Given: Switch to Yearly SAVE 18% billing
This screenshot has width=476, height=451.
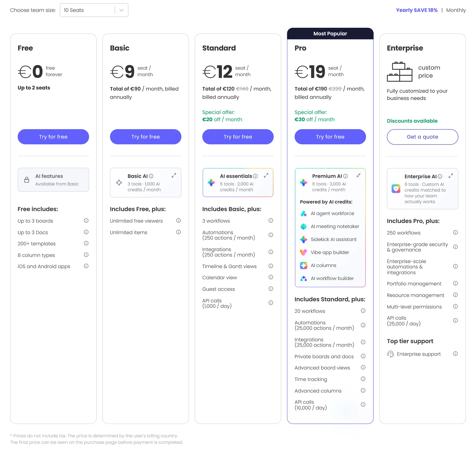Looking at the screenshot, I should (416, 10).
